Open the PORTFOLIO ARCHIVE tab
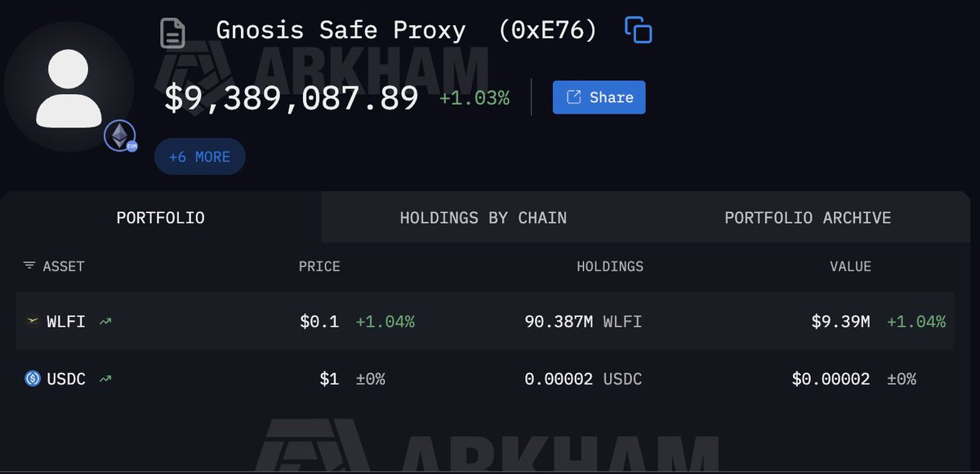Viewport: 980px width, 474px height. (x=807, y=218)
